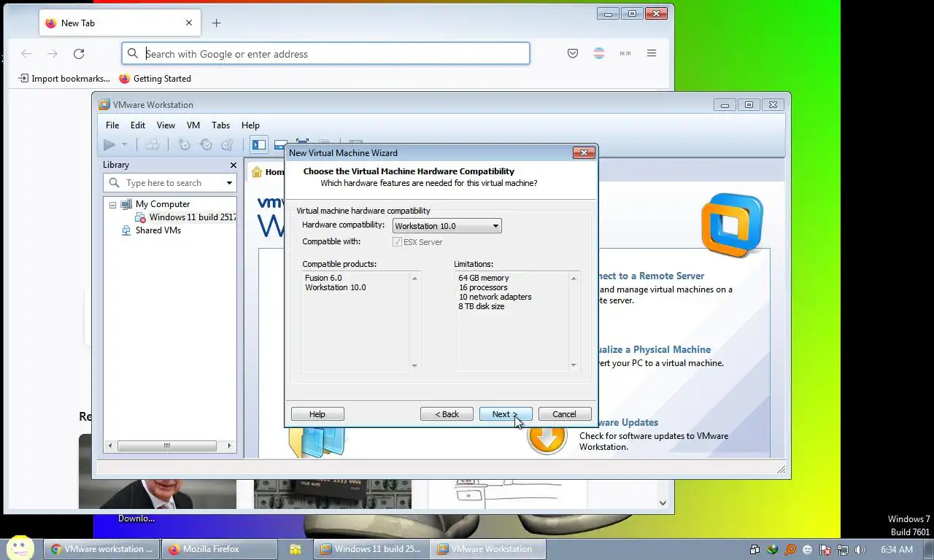Click the Limitations list scroll up arrow

(x=574, y=279)
